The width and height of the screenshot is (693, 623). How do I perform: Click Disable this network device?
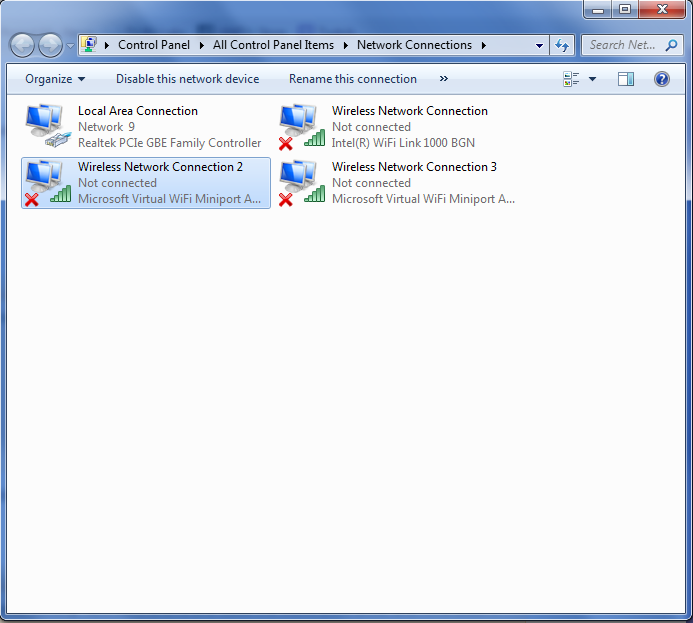(187, 79)
